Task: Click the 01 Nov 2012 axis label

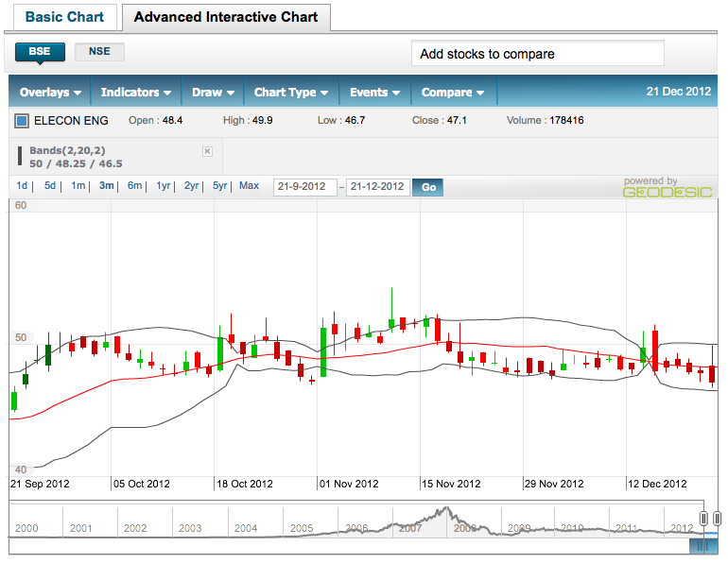Action: pos(349,485)
